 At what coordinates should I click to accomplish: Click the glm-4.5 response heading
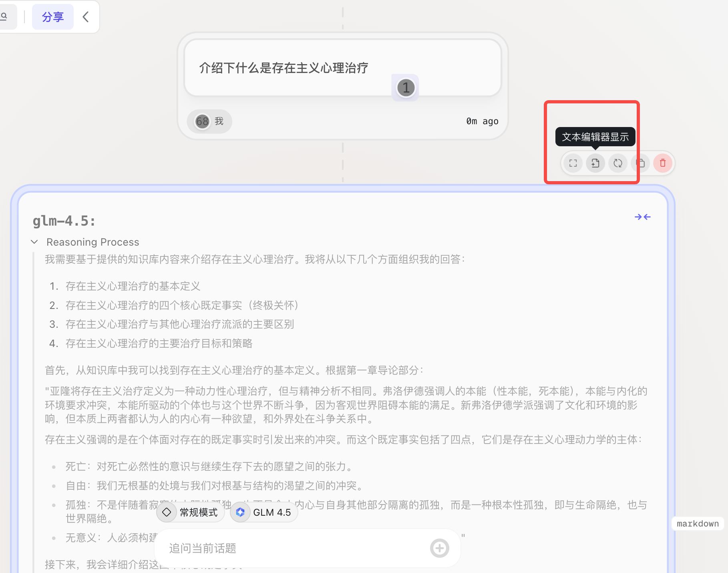coord(64,221)
